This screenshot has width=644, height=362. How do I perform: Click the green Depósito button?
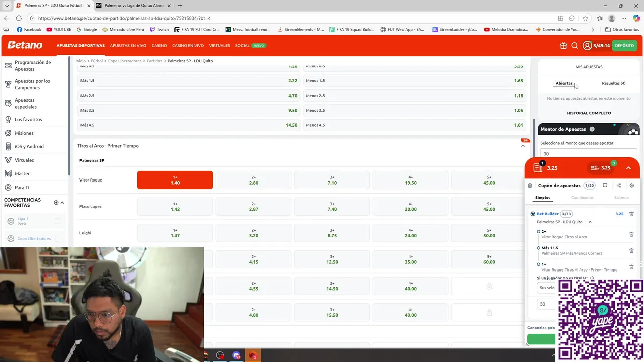624,46
